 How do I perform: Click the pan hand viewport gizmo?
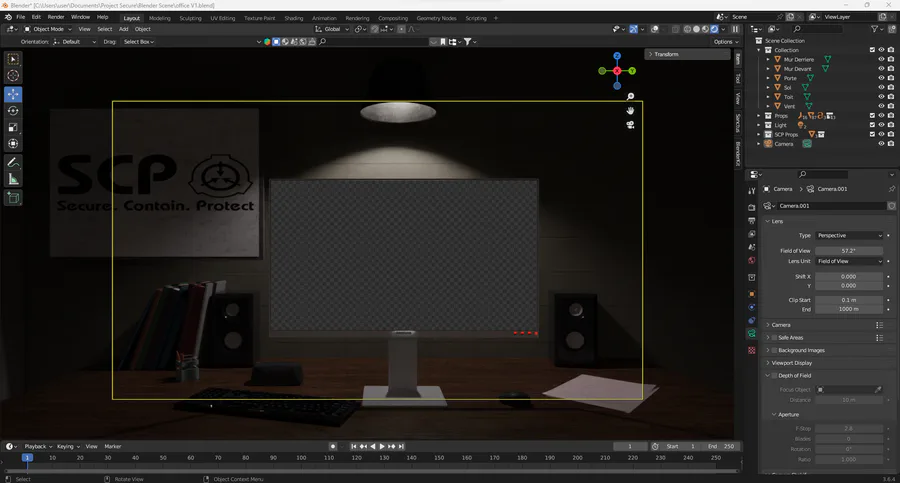click(x=630, y=111)
